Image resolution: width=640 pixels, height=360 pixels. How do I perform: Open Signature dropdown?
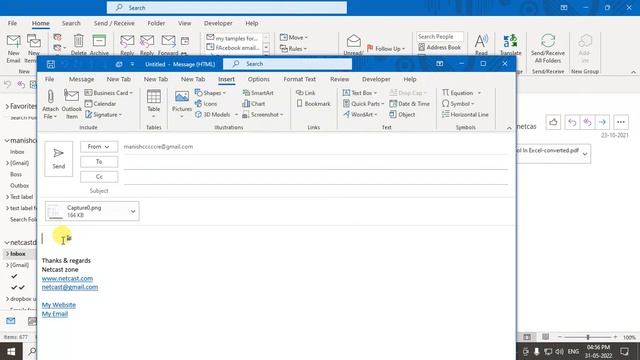point(104,115)
